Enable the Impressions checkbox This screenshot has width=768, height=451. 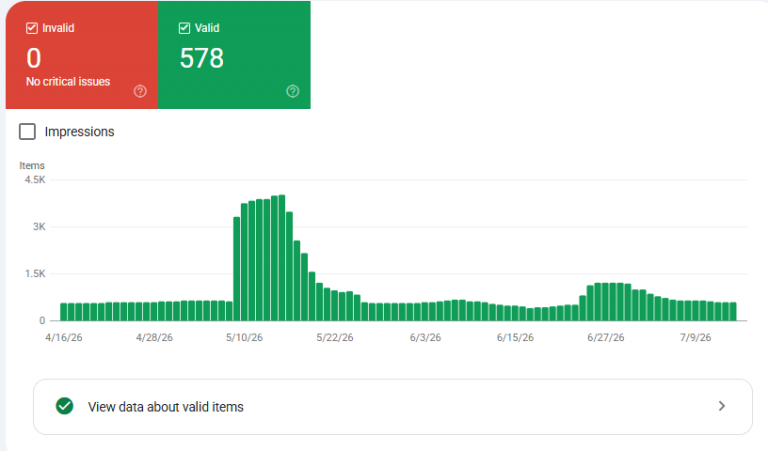[x=27, y=132]
